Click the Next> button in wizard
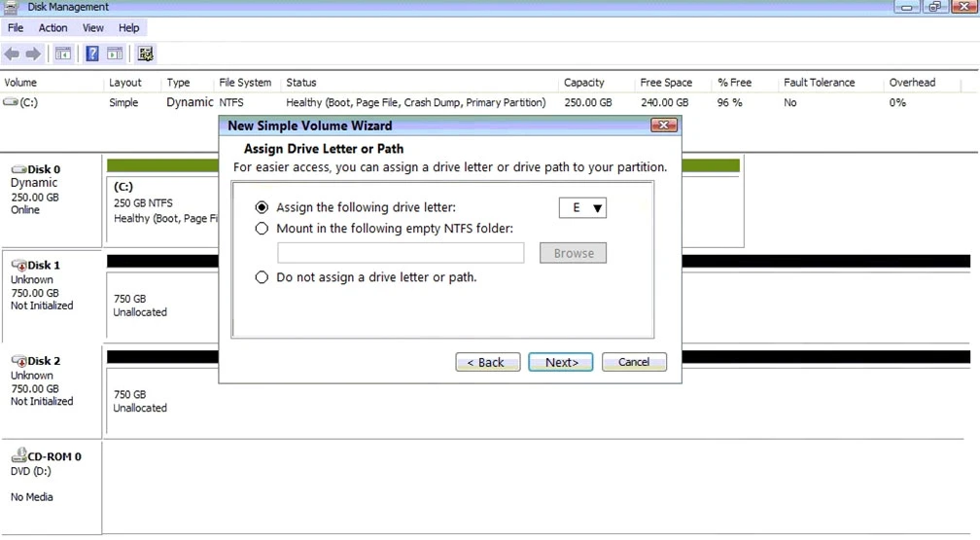The width and height of the screenshot is (980, 540). coord(561,362)
